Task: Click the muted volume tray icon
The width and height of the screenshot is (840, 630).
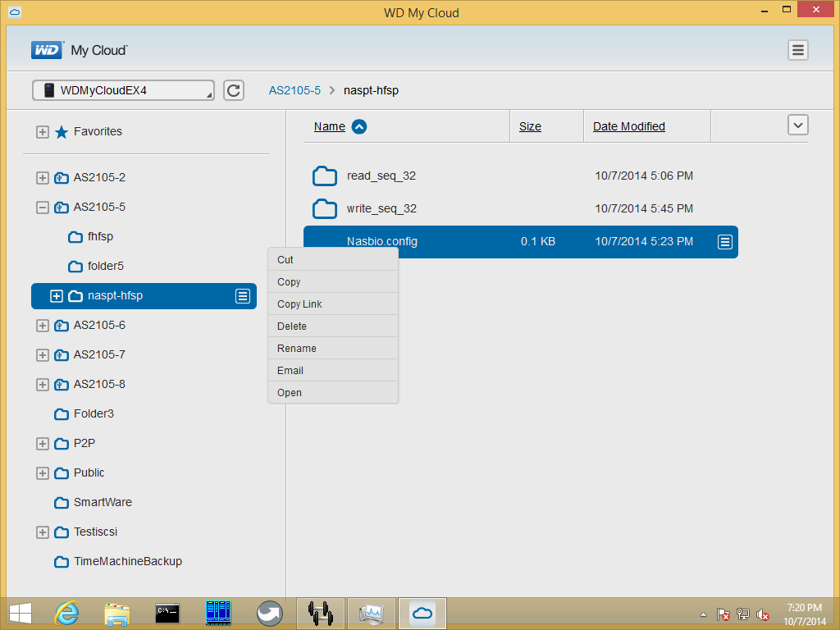Action: point(762,614)
